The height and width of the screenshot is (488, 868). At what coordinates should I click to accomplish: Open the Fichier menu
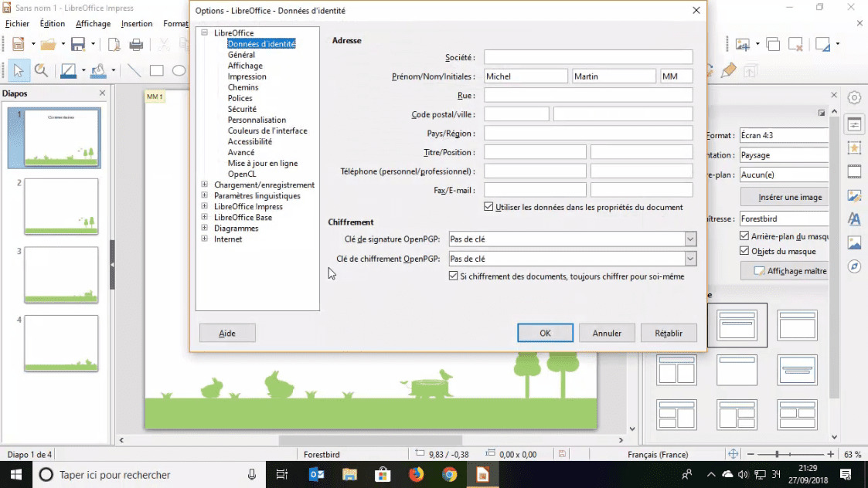pyautogui.click(x=17, y=24)
